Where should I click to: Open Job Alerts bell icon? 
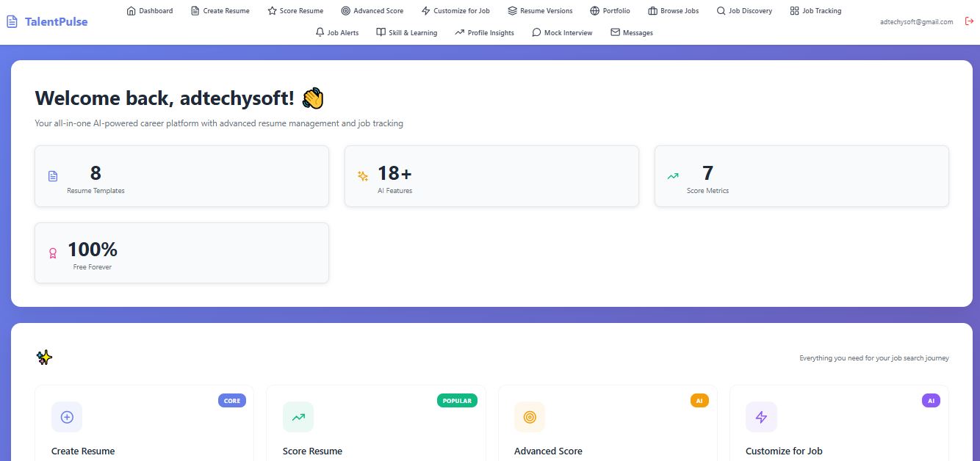[x=320, y=32]
